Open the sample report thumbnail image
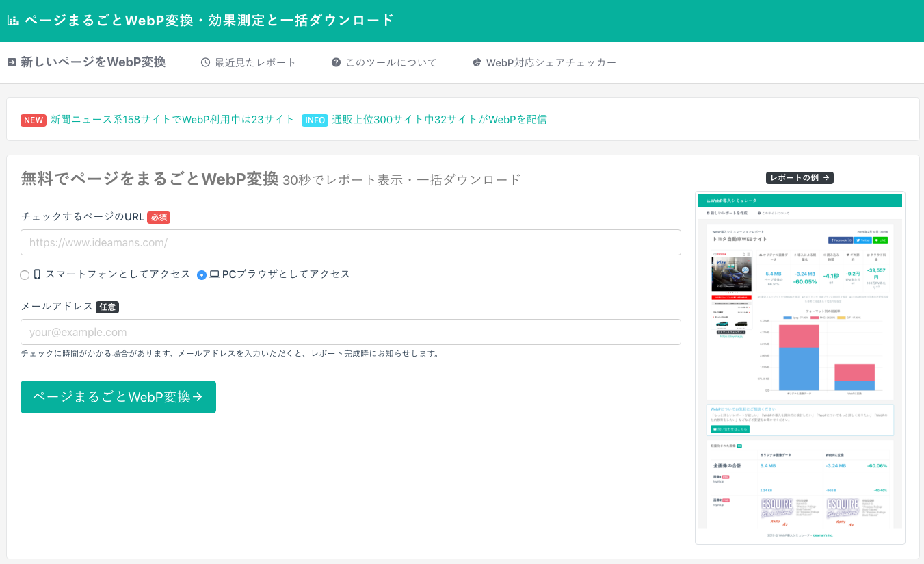This screenshot has width=924, height=564. coord(800,367)
